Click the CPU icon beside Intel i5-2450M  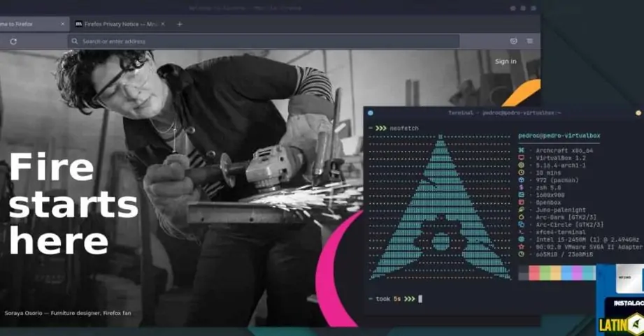[521, 239]
